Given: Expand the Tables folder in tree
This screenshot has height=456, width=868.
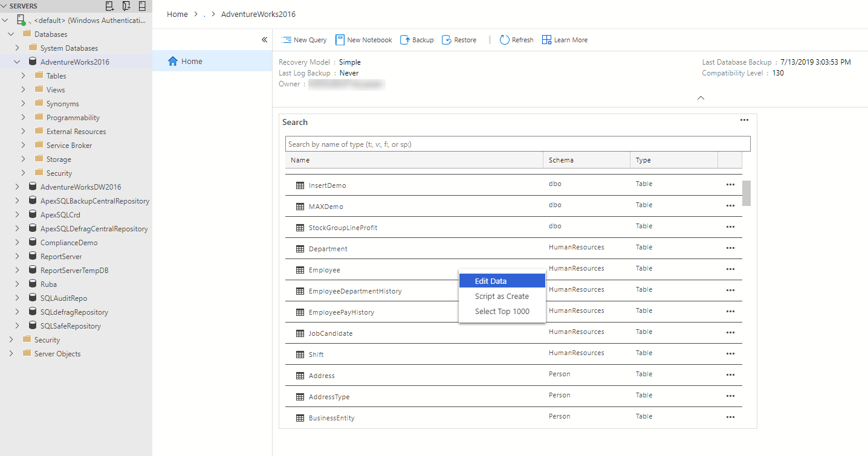Looking at the screenshot, I should tap(23, 76).
